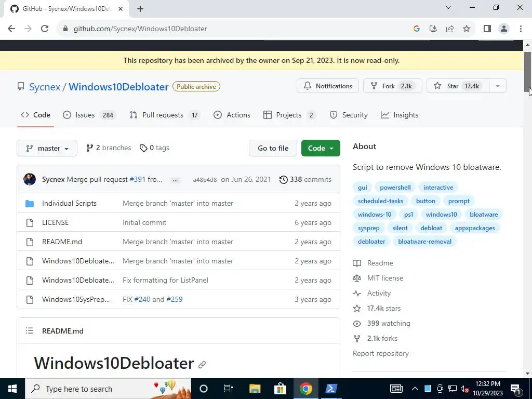Image resolution: width=532 pixels, height=399 pixels.
Task: Open the Actions tab
Action: (x=232, y=115)
